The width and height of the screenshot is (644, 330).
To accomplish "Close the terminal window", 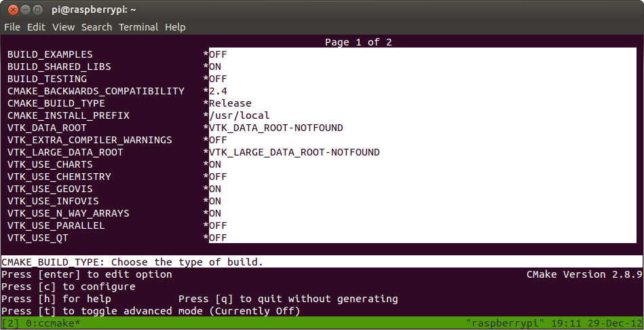I will click(x=13, y=10).
